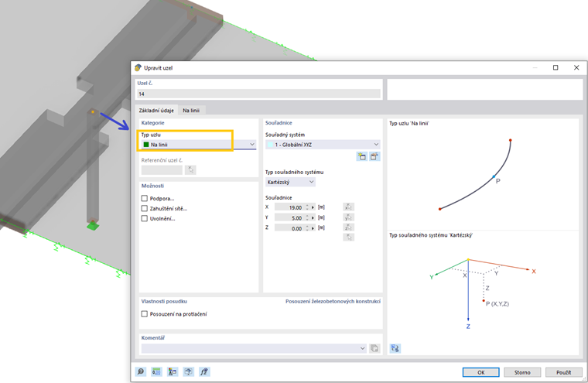Open the Z coordinate arrow menu
Image resolution: width=588 pixels, height=383 pixels.
tap(313, 227)
